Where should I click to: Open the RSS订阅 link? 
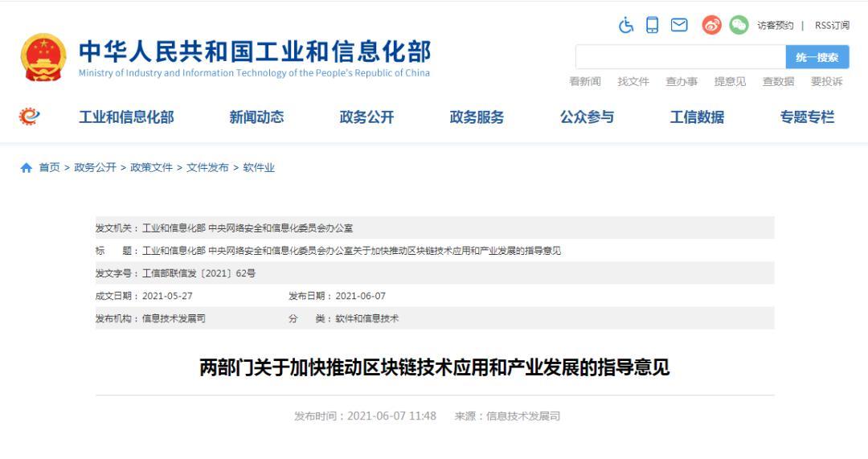[x=832, y=26]
